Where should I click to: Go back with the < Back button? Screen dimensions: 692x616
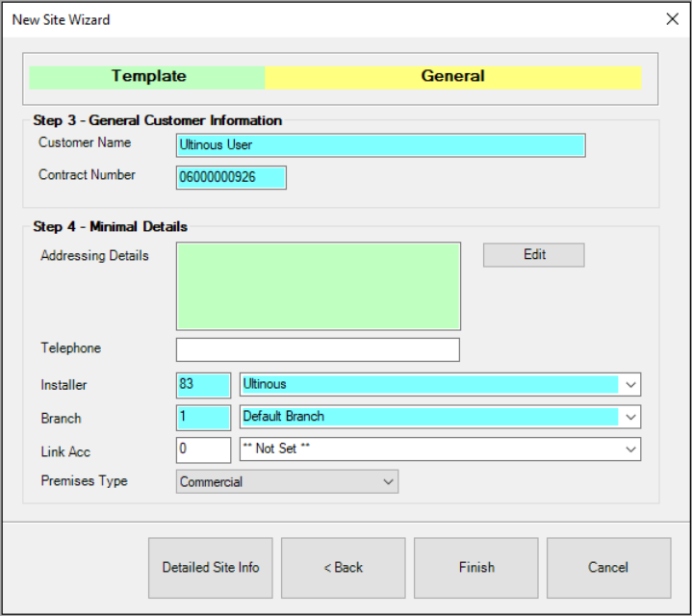344,568
